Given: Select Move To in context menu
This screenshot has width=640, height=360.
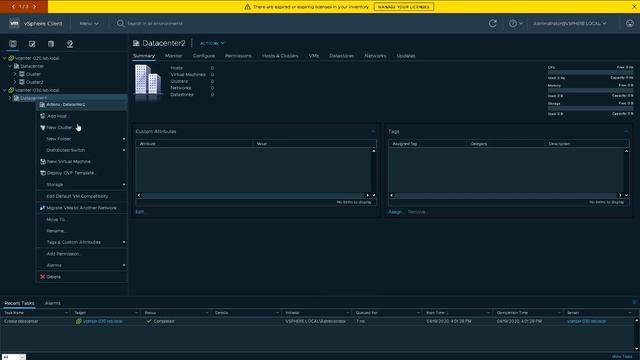Looking at the screenshot, I should (82, 219).
